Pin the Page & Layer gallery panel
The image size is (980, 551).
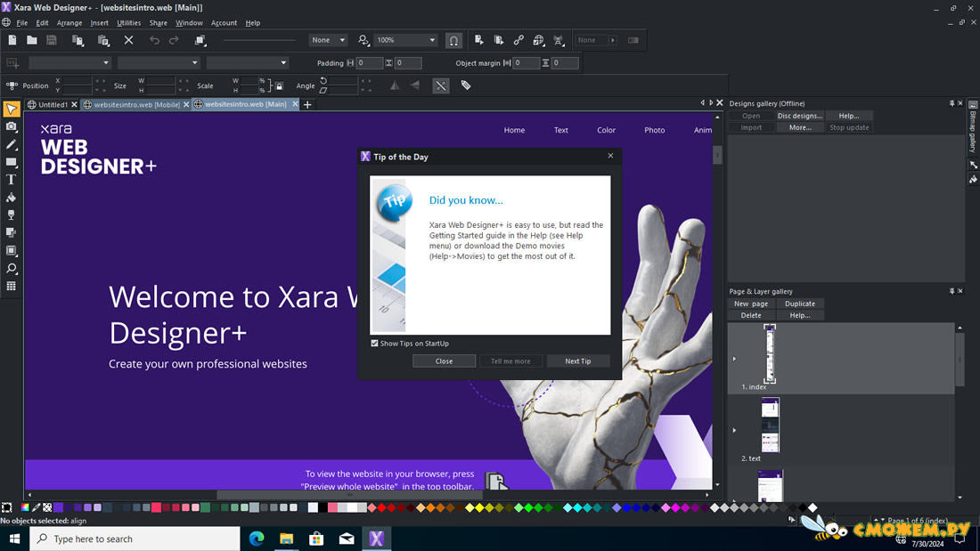pos(951,291)
